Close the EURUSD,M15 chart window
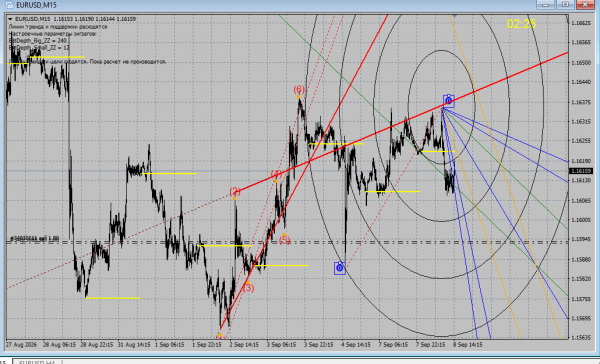600x364 pixels. click(585, 5)
